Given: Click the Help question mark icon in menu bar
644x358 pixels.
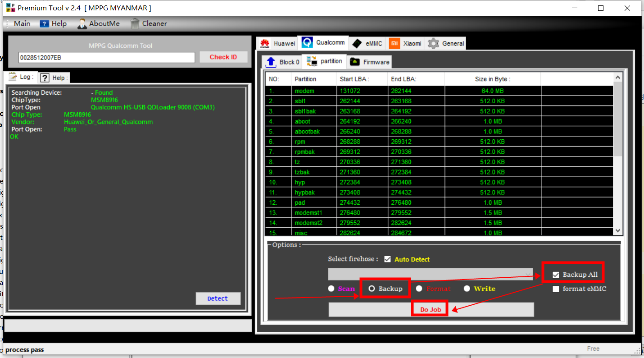Looking at the screenshot, I should click(x=44, y=24).
